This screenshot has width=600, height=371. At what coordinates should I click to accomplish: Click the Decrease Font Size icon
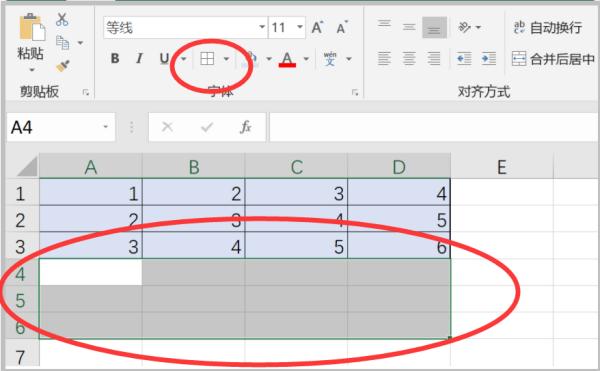click(342, 27)
